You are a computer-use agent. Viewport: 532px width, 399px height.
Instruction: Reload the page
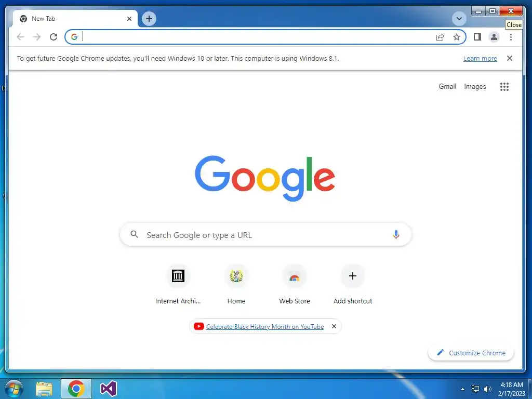click(54, 37)
